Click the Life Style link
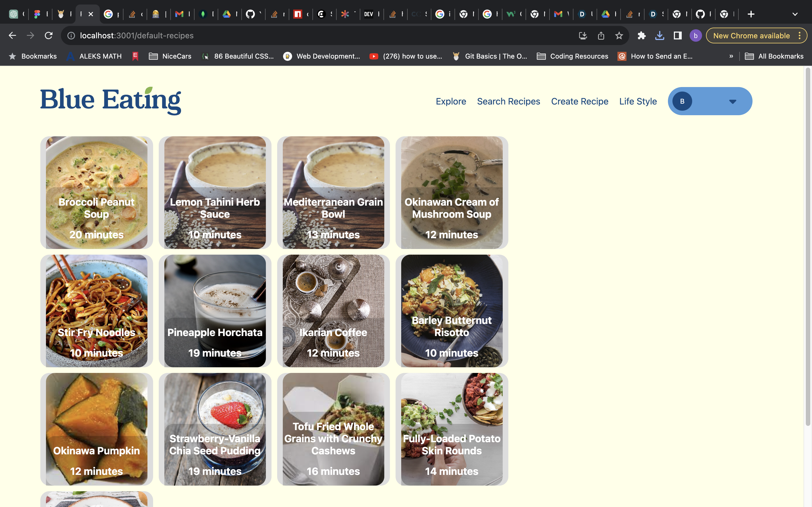This screenshot has width=812, height=507. pyautogui.click(x=638, y=101)
